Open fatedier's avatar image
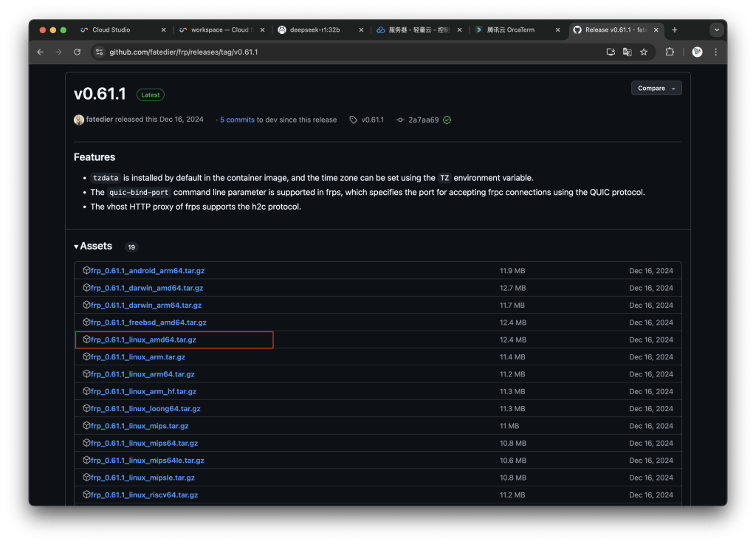The height and width of the screenshot is (544, 756). tap(79, 120)
